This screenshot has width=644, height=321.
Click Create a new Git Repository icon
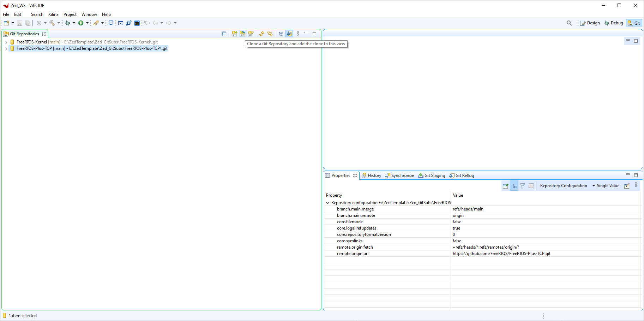pos(251,34)
